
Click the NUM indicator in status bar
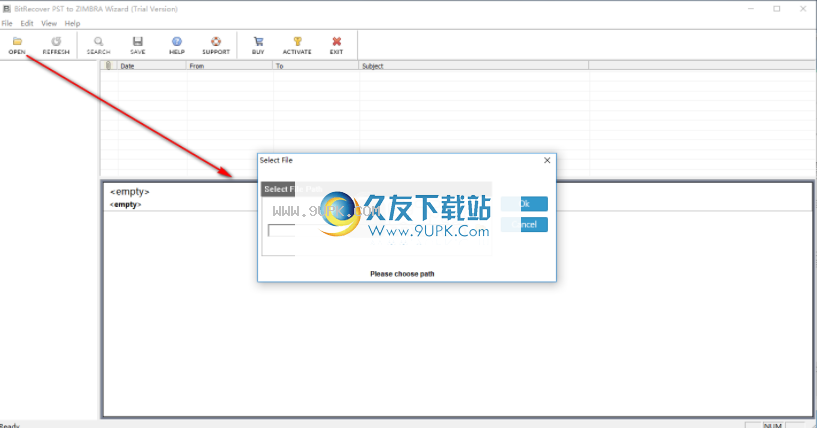(x=773, y=425)
